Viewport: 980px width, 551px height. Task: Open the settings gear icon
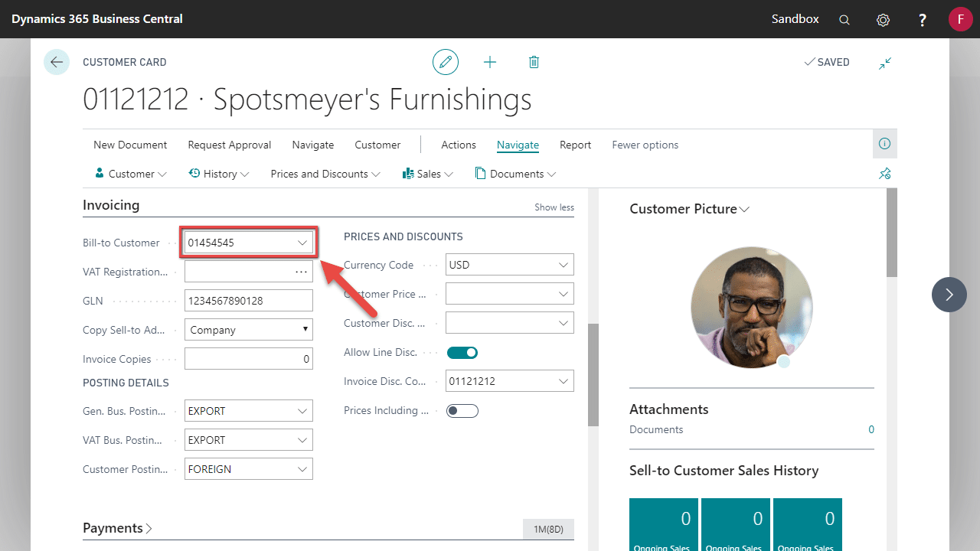pyautogui.click(x=883, y=20)
